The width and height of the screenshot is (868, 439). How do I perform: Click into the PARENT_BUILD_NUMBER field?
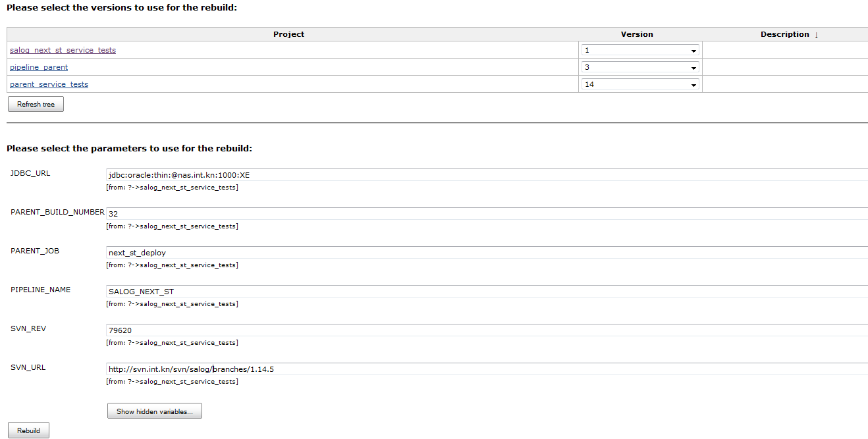click(486, 214)
